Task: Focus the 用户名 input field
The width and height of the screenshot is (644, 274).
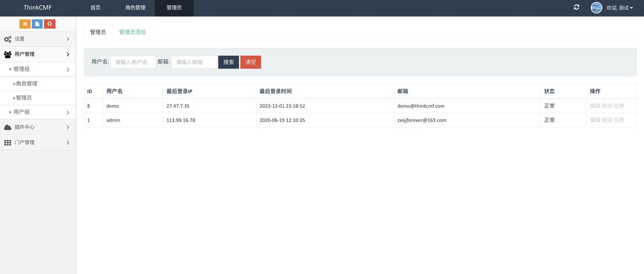Action: point(133,62)
